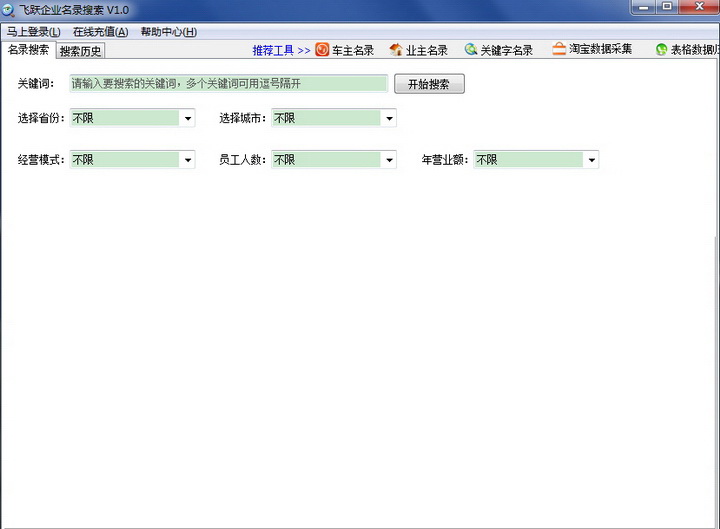Expand the 选择省份 dropdown arrow
The image size is (720, 529).
pyautogui.click(x=188, y=118)
